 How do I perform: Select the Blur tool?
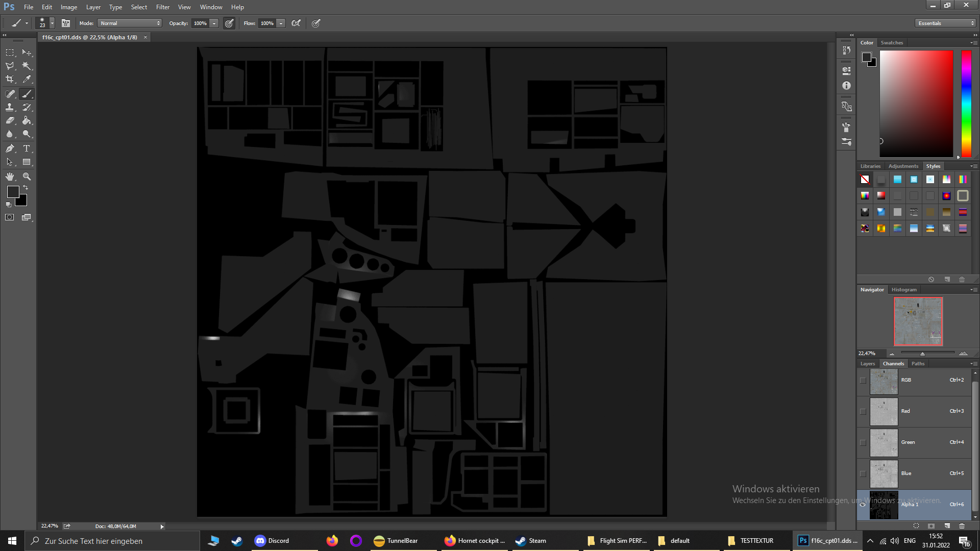(x=10, y=134)
